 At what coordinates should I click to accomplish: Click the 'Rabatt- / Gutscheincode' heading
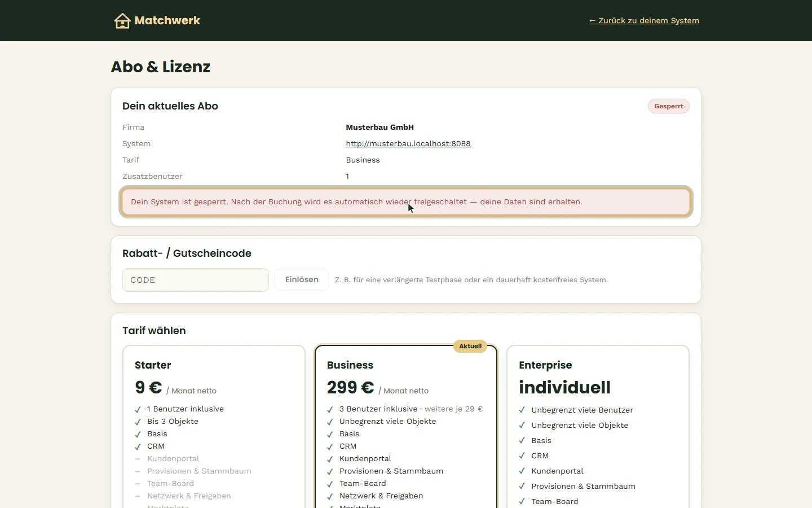point(187,253)
